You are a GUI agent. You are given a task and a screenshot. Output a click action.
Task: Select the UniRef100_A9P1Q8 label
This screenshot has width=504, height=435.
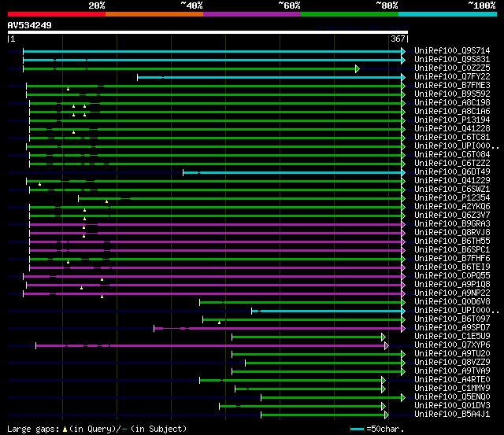pyautogui.click(x=452, y=285)
